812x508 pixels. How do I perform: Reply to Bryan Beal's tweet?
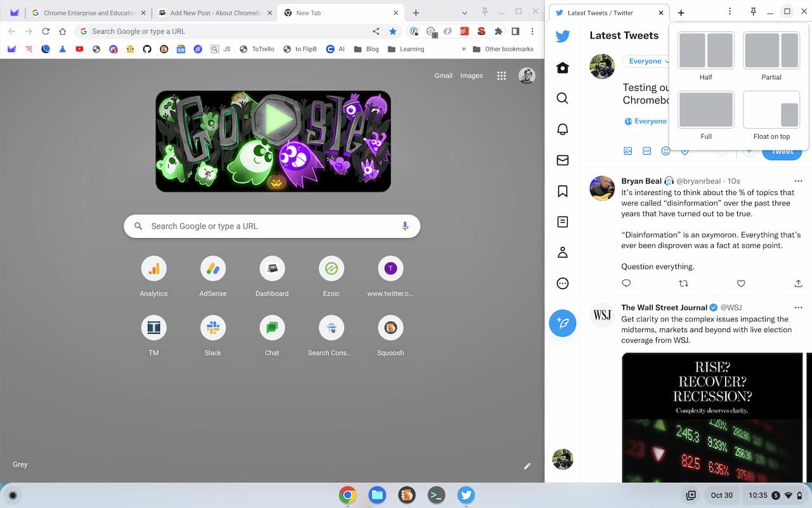click(626, 283)
